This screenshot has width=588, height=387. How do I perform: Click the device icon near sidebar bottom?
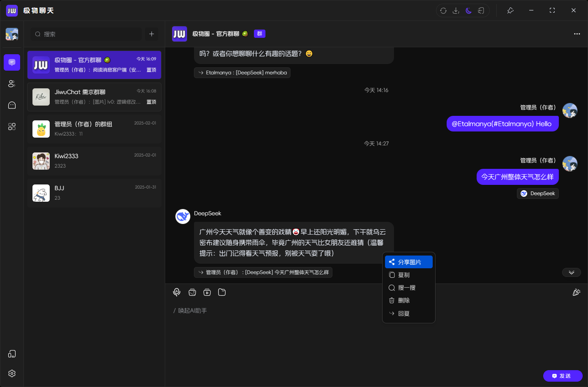click(x=12, y=354)
